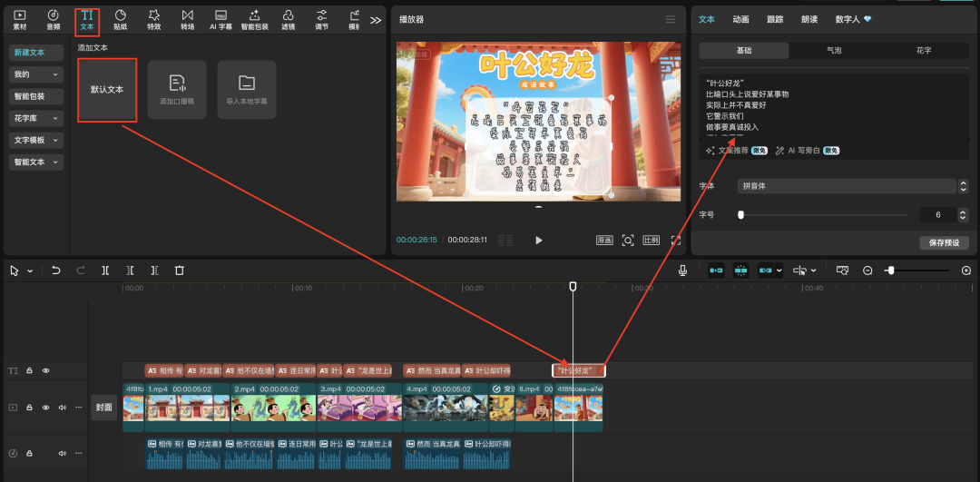Click the 原画 quality icon in player

(604, 240)
